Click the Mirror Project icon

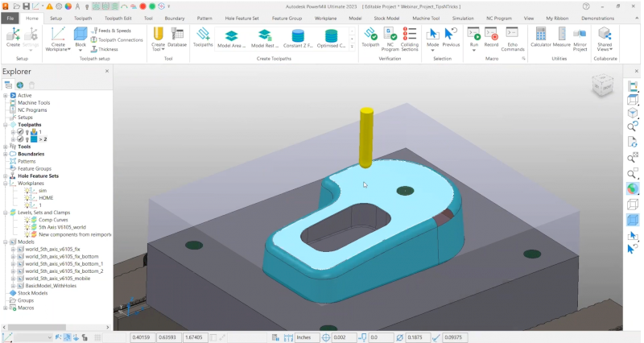point(580,37)
